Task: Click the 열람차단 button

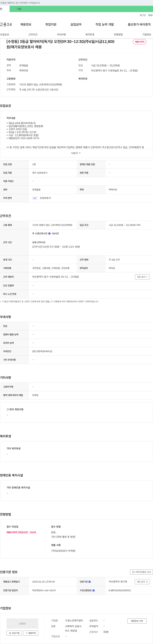Action: click(31, 633)
